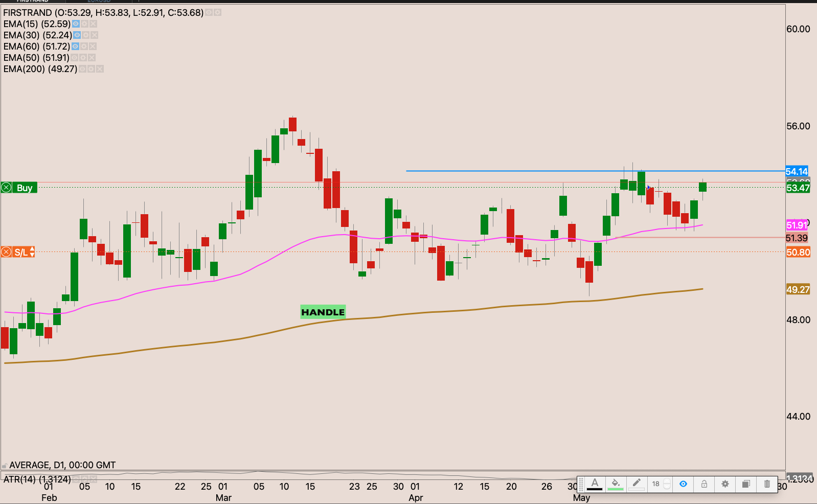Click the green Buy order label
Viewport: 817px width, 504px height.
tap(25, 188)
